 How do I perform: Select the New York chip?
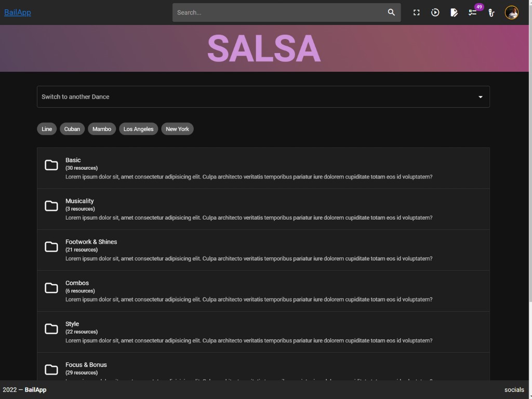(178, 129)
